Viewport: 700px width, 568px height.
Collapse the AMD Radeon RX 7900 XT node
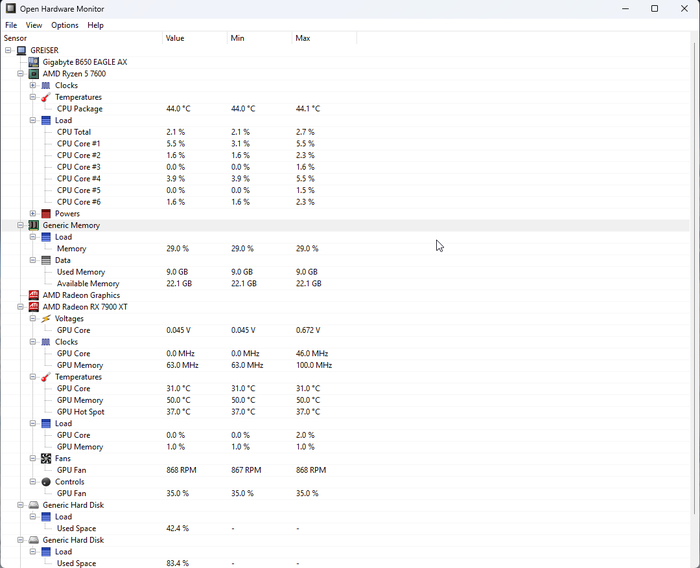(x=20, y=307)
